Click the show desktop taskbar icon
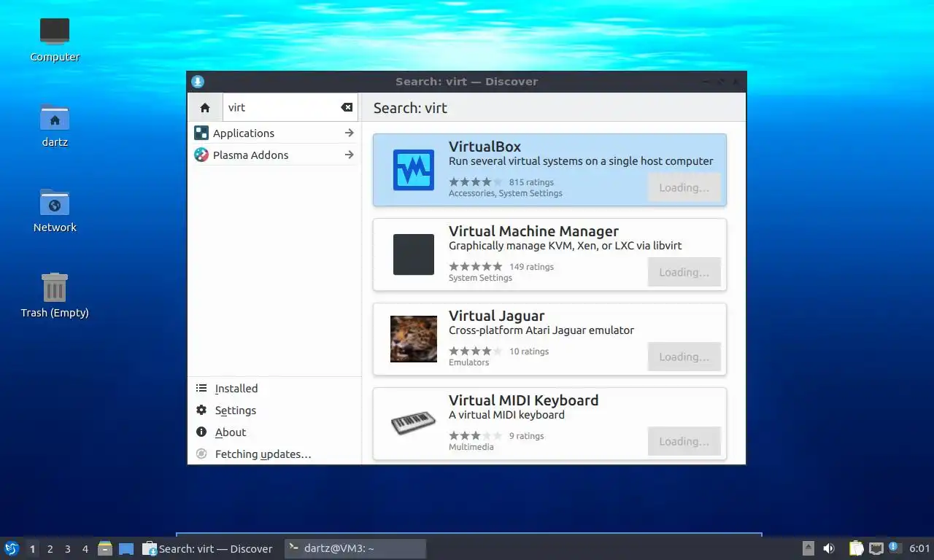The image size is (934, 560). (126, 548)
